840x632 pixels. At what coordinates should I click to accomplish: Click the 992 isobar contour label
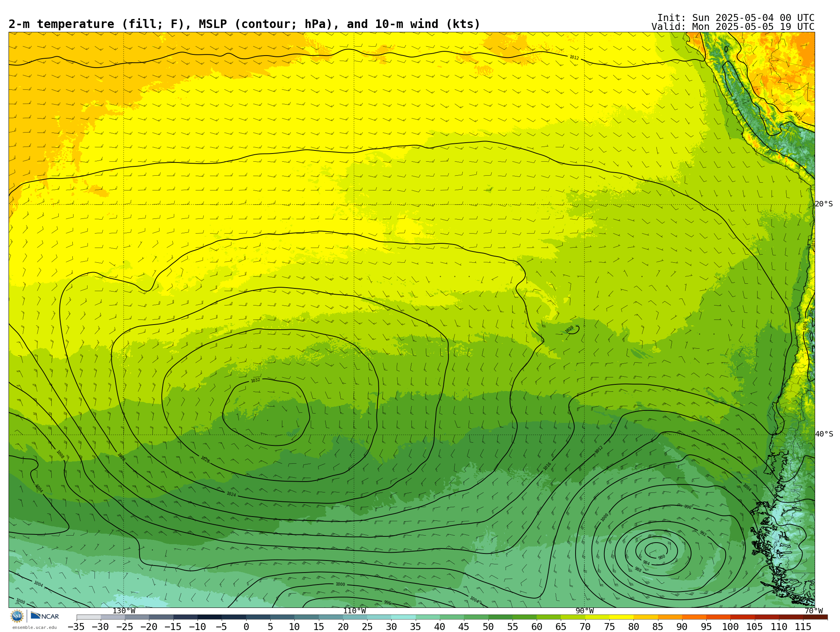[x=703, y=534]
